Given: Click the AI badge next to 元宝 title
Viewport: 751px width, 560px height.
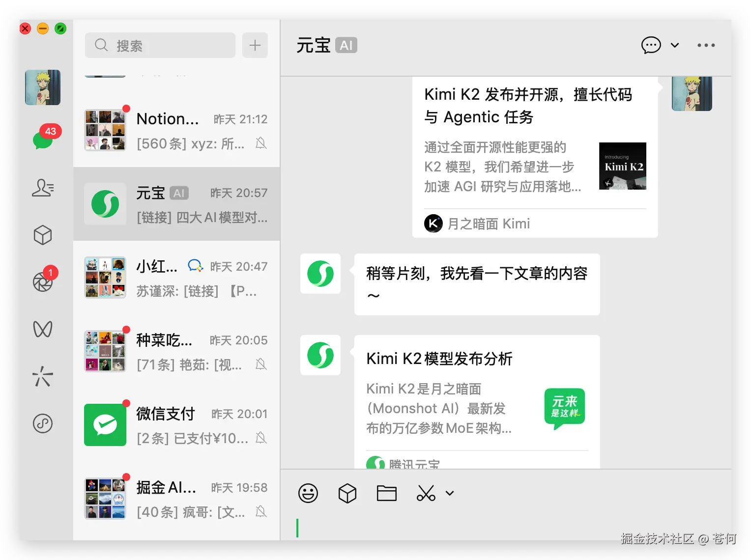Looking at the screenshot, I should pyautogui.click(x=346, y=45).
